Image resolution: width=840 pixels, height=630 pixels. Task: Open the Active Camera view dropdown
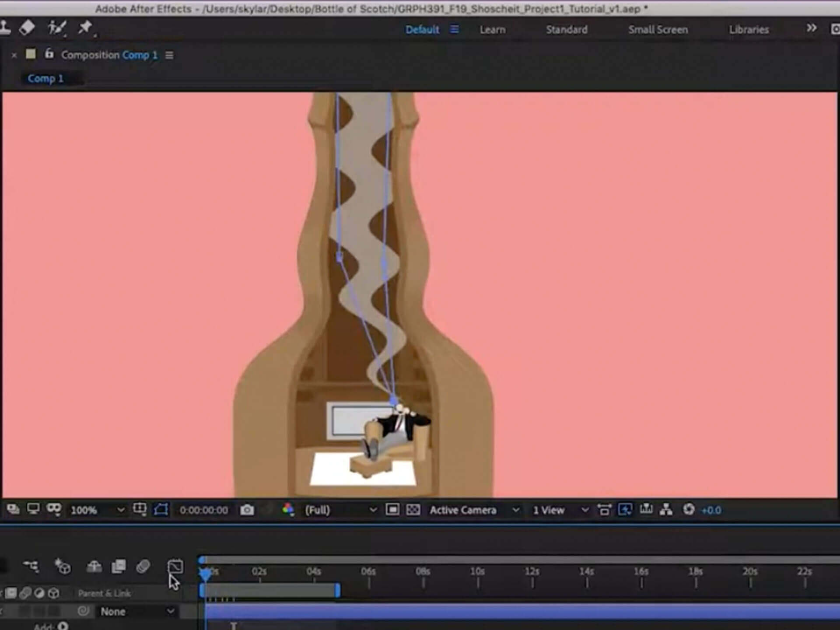click(463, 510)
